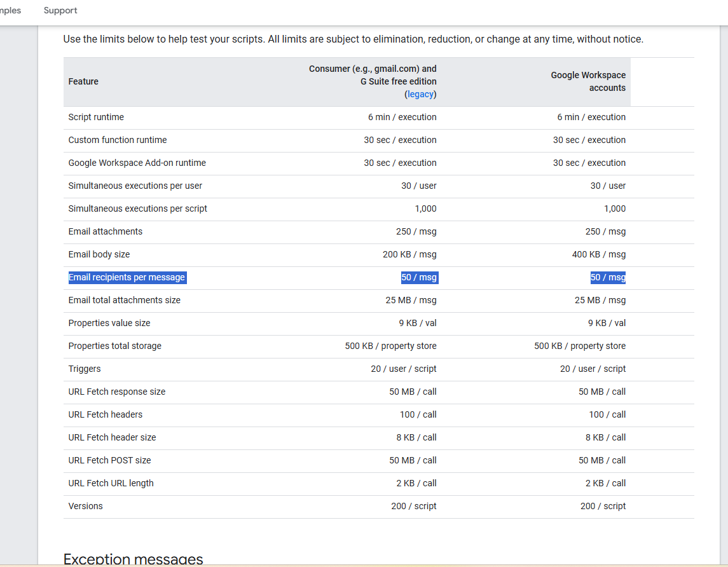728x567 pixels.
Task: Click the Custom function runtime row label
Action: pos(117,140)
